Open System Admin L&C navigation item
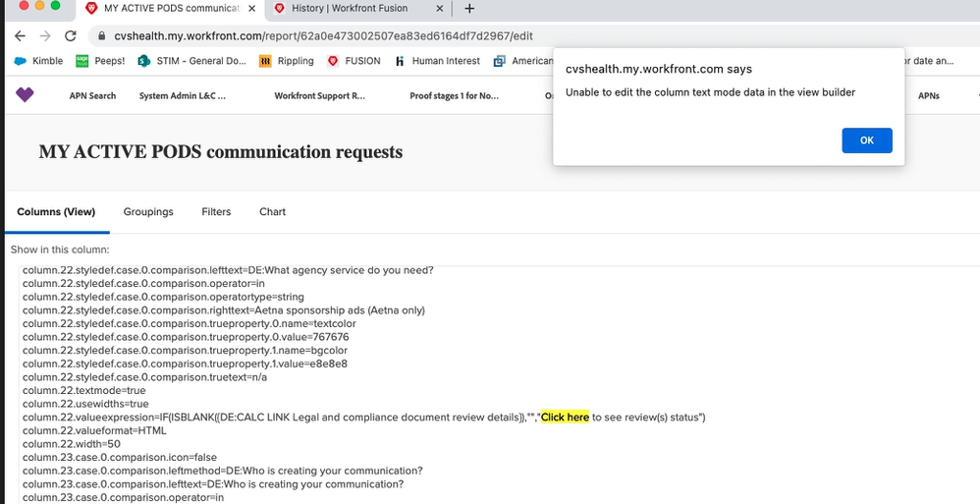This screenshot has width=980, height=504. [183, 95]
